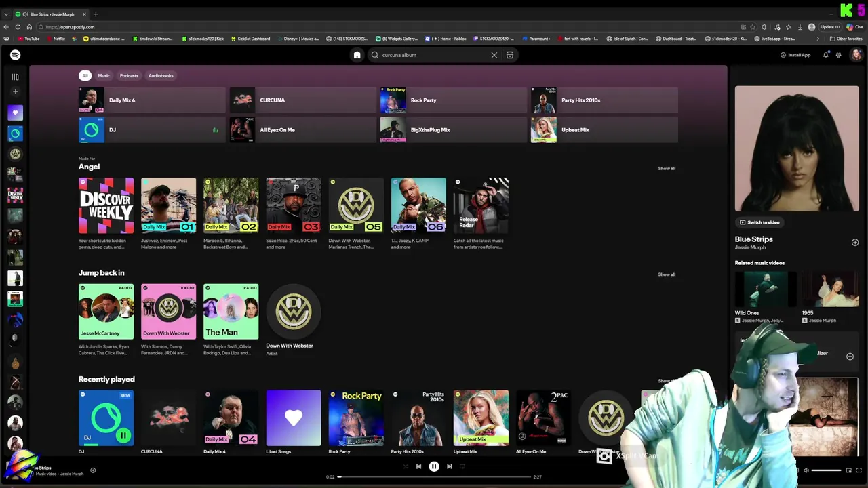Click the Spotify logo icon

(15, 55)
